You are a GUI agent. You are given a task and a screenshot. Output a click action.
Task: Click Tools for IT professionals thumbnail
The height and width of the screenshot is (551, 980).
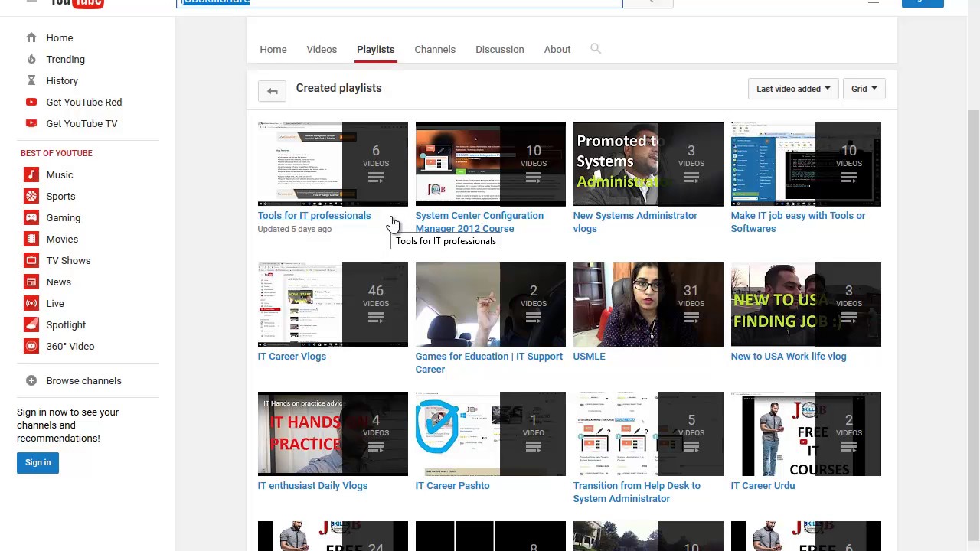[332, 164]
